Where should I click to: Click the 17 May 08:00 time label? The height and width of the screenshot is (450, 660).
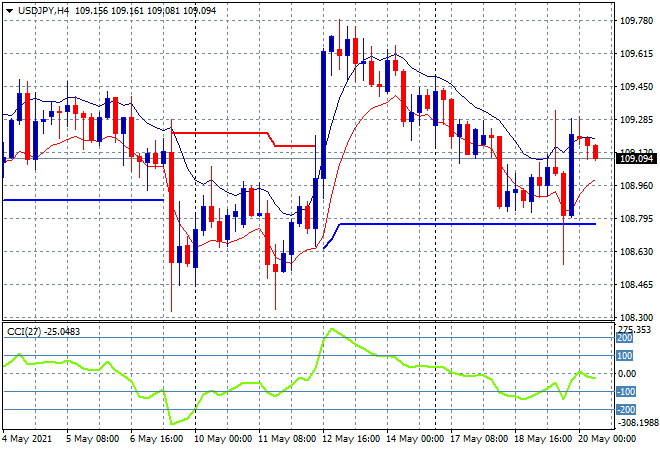pyautogui.click(x=479, y=439)
